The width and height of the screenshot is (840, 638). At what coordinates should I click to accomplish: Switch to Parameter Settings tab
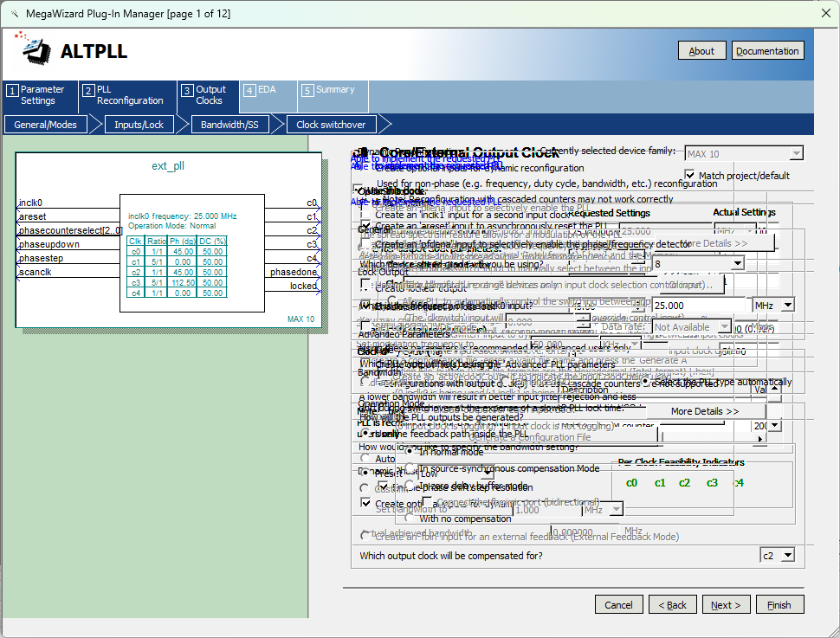40,95
